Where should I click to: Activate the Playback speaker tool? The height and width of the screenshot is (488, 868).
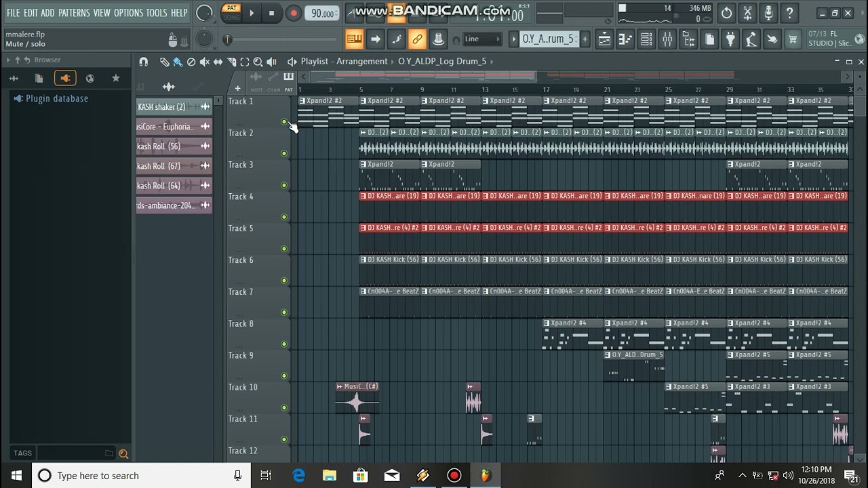pos(271,62)
